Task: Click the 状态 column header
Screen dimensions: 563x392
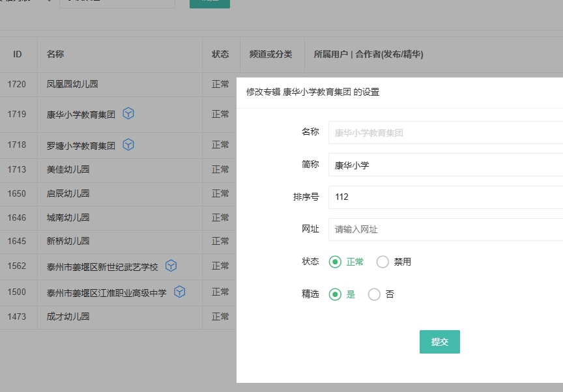Action: 220,54
